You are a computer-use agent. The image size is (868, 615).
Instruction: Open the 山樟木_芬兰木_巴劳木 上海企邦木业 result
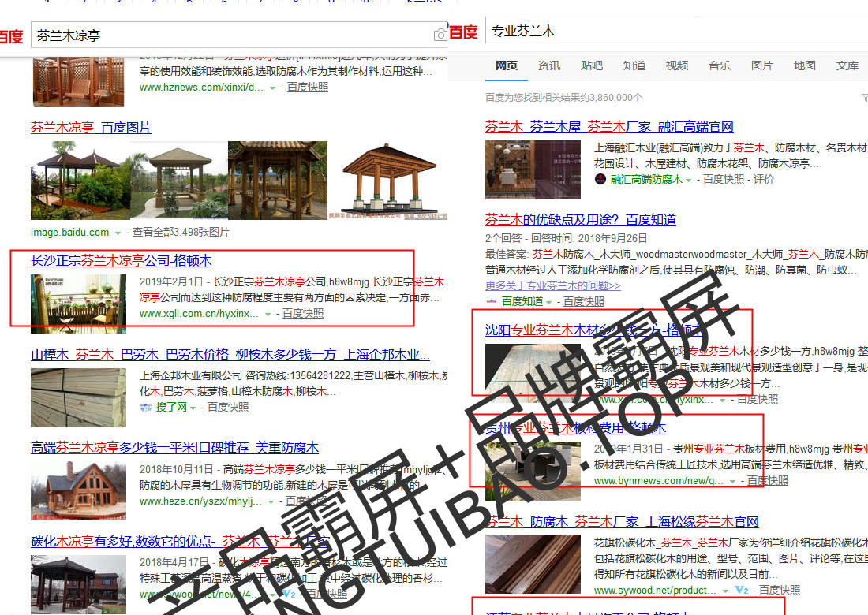pos(230,354)
